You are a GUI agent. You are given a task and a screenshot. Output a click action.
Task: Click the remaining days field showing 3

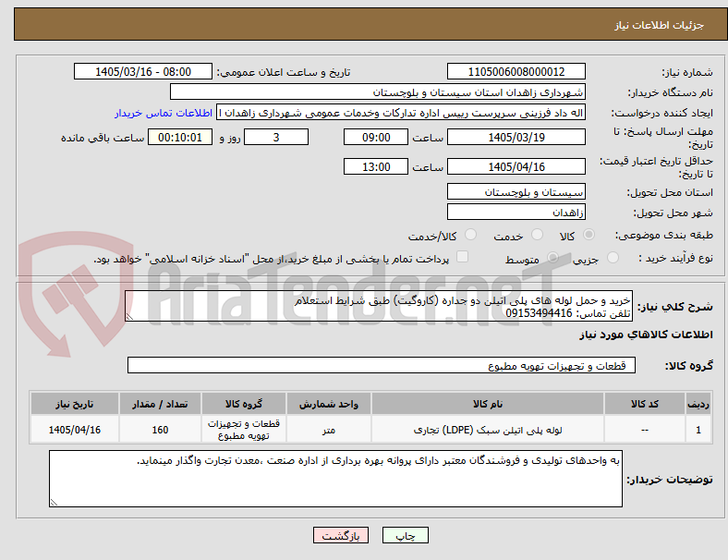(276, 138)
